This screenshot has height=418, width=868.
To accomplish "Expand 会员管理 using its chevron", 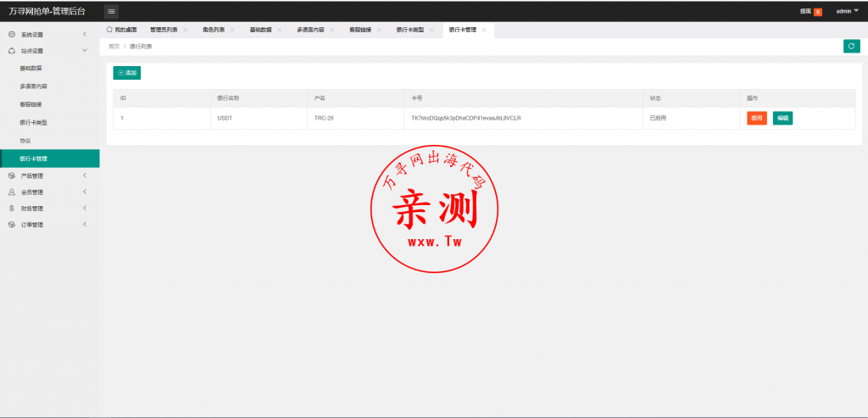I will [x=85, y=192].
